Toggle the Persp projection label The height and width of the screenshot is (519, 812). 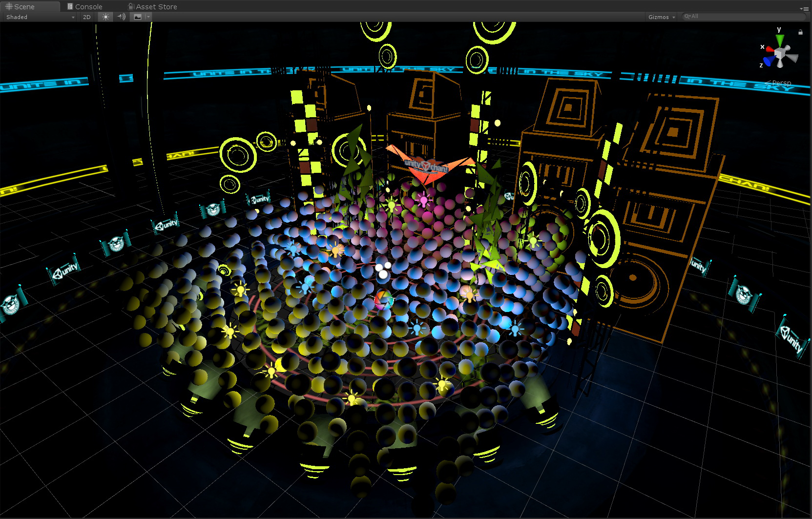(781, 83)
